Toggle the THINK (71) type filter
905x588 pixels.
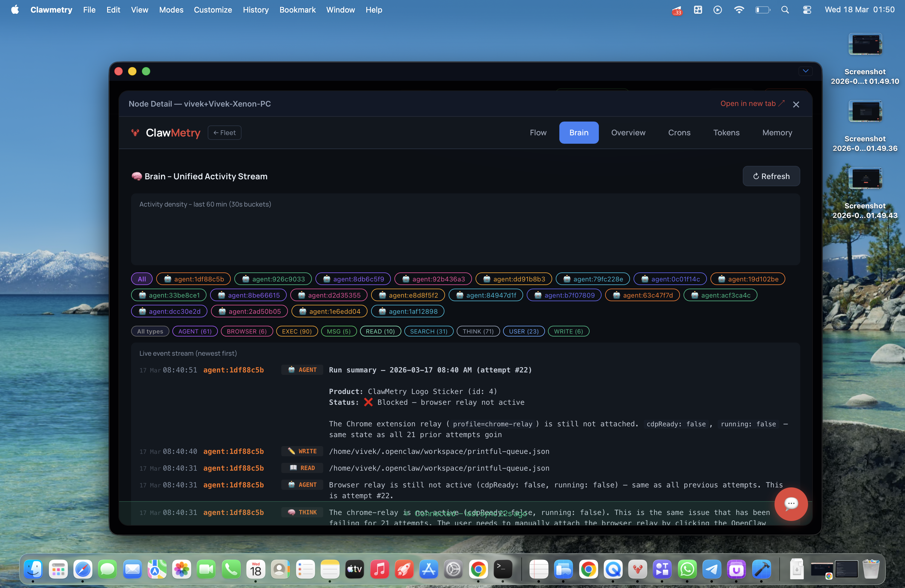[x=478, y=331]
